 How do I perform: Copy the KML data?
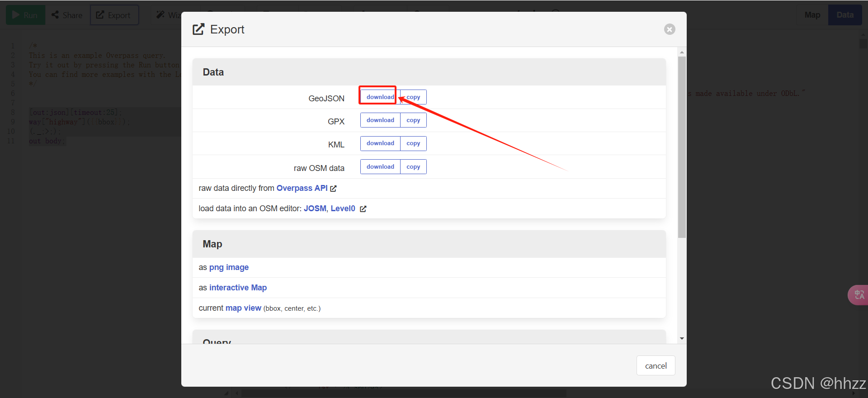click(413, 143)
